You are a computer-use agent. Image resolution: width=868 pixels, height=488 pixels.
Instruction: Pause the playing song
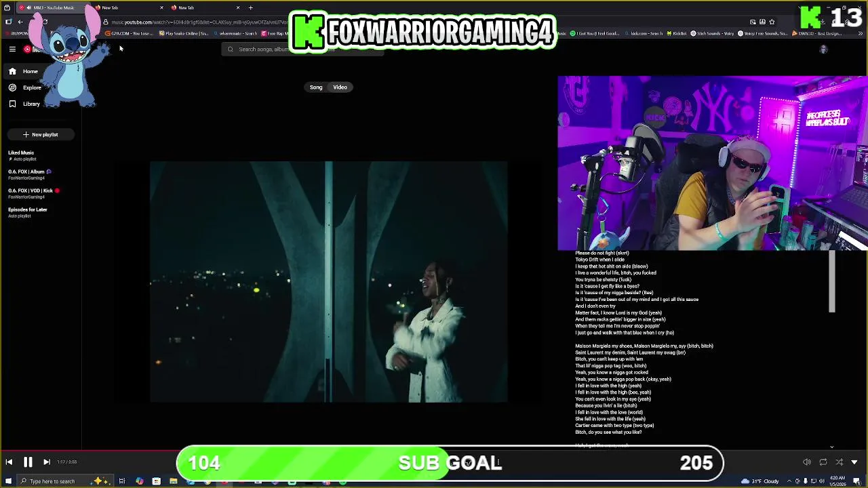(28, 462)
